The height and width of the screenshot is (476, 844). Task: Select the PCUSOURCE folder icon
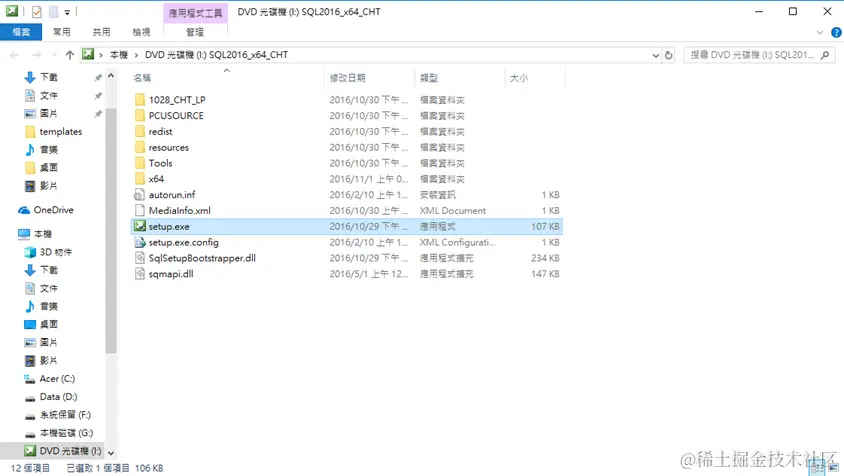click(140, 115)
